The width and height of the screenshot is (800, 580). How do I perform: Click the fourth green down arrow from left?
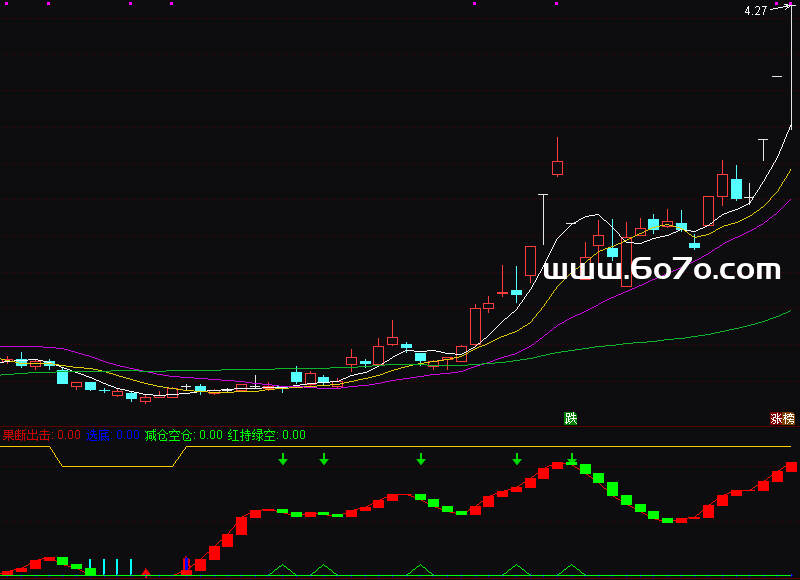pos(517,459)
